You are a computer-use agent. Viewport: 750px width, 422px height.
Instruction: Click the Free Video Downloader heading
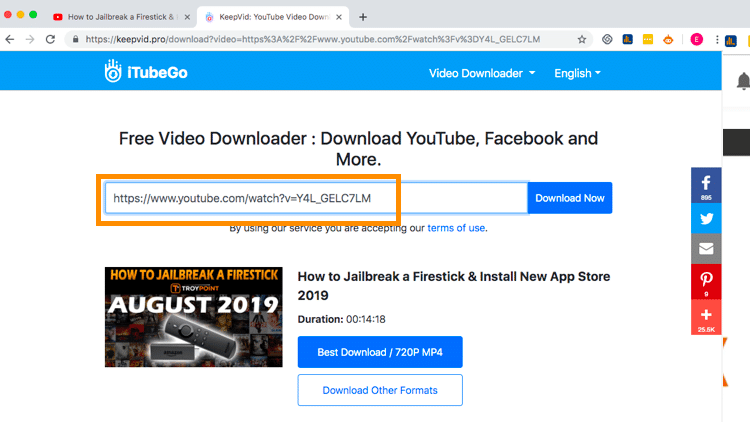[358, 148]
